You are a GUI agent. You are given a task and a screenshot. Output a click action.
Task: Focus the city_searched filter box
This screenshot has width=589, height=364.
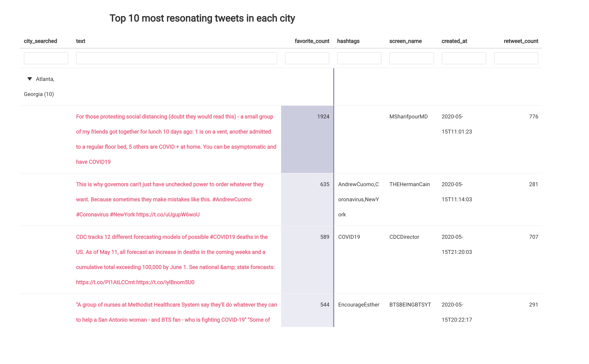(46, 58)
